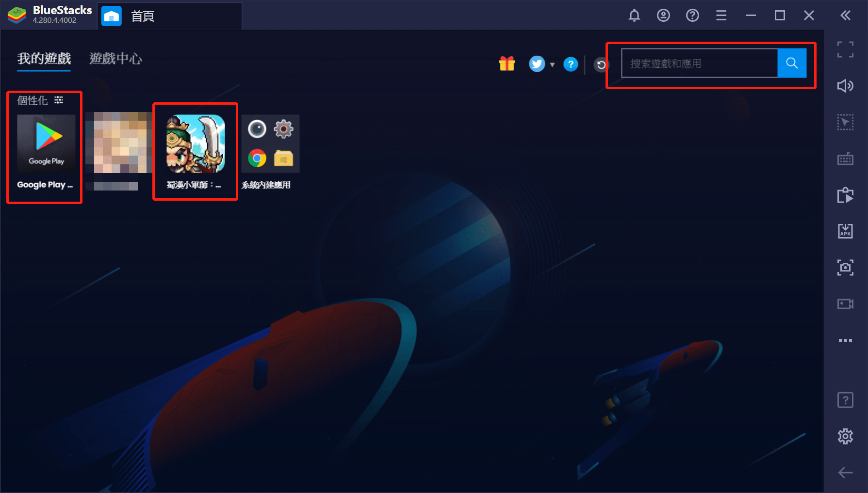The height and width of the screenshot is (493, 868).
Task: Click the blue magnifier search button
Action: point(792,63)
